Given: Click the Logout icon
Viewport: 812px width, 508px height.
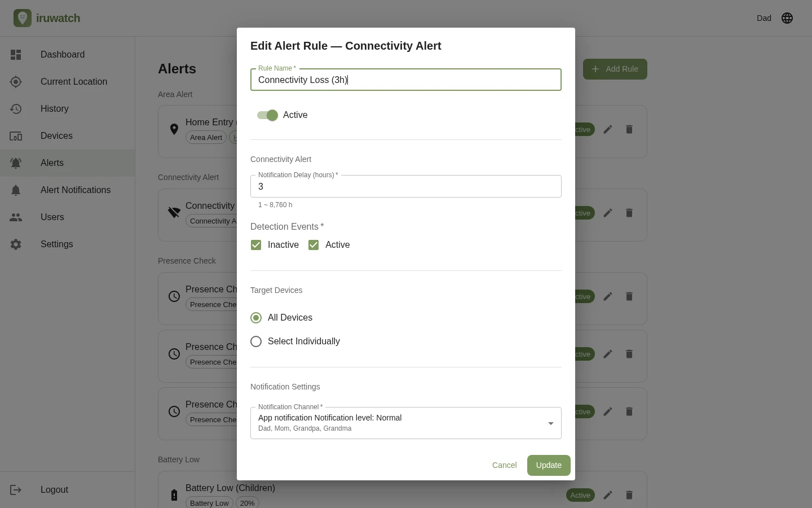Looking at the screenshot, I should tap(16, 490).
